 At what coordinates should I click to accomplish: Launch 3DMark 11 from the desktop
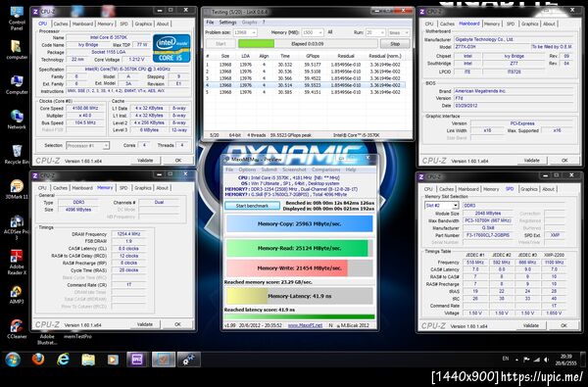pos(17,189)
